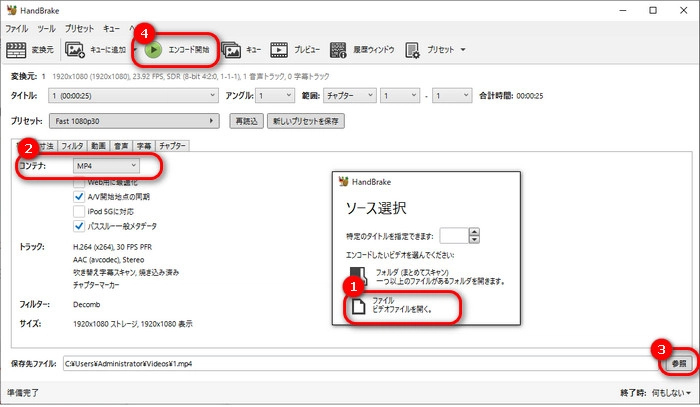Screen dimensions: 700x407
Task: Increase the title number stepper
Action: [474, 232]
